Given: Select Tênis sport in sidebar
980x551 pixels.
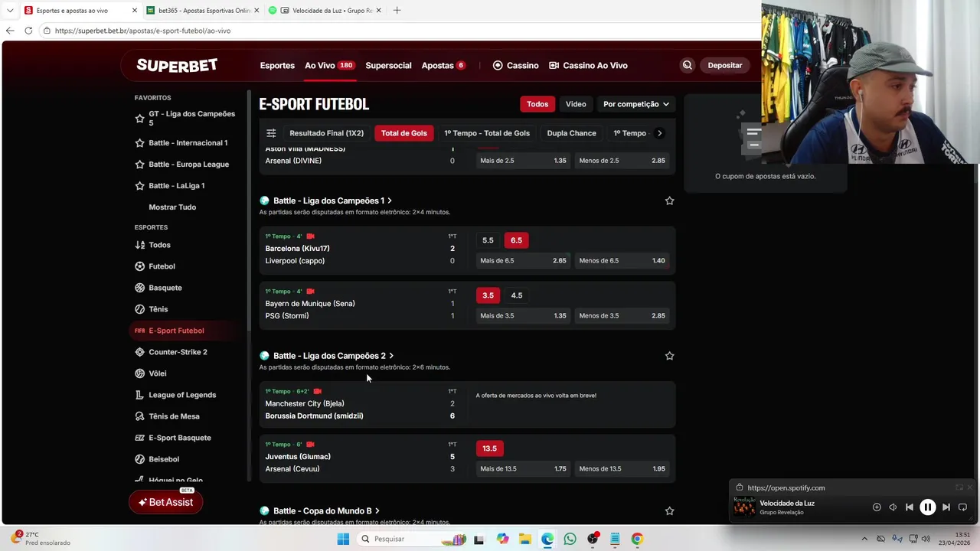Looking at the screenshot, I should (158, 309).
